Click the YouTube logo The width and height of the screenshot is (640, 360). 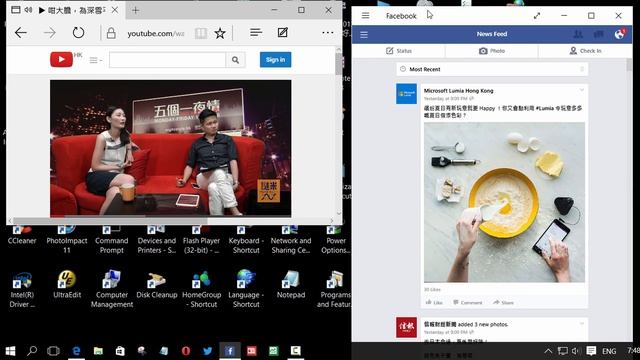coord(62,60)
